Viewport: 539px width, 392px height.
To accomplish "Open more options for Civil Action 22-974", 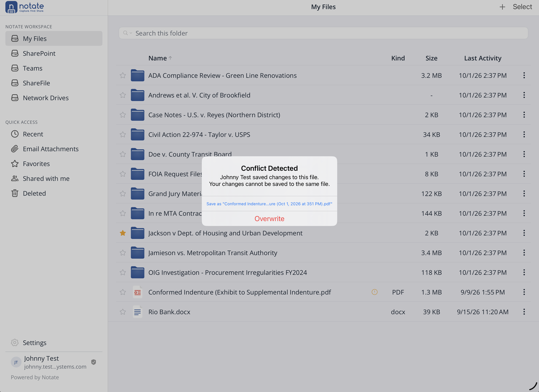I will click(x=524, y=134).
